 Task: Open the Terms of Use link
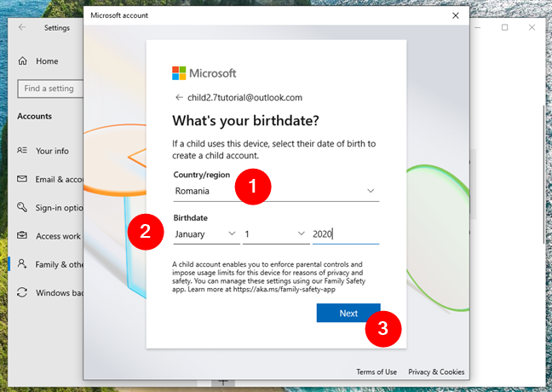pos(377,372)
